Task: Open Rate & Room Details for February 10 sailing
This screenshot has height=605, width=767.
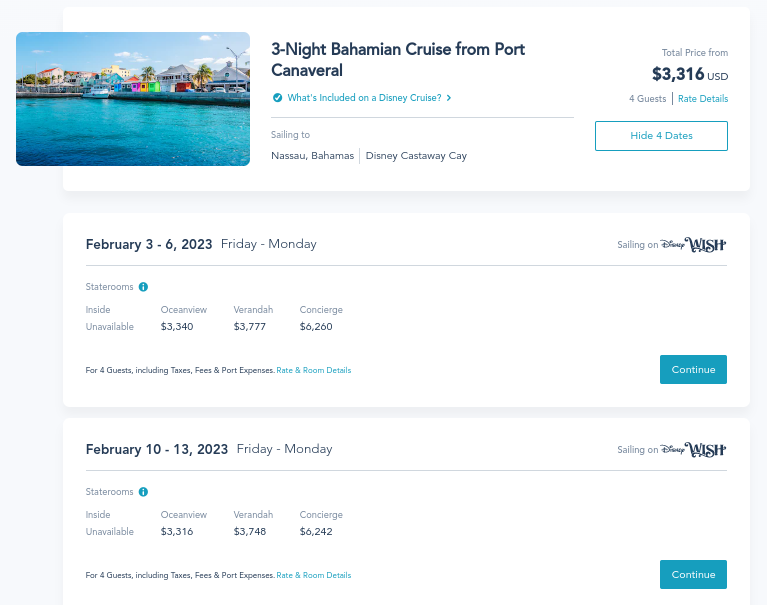Action: [314, 575]
